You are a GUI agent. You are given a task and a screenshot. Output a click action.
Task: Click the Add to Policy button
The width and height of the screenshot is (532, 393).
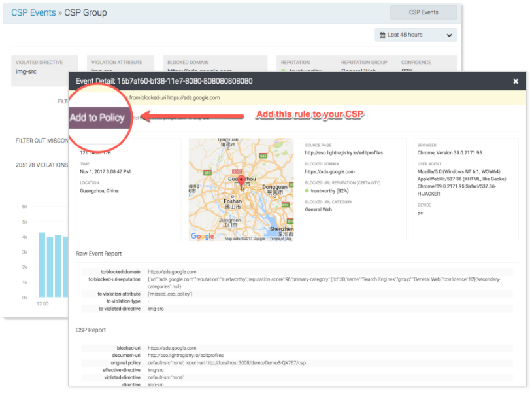click(97, 118)
